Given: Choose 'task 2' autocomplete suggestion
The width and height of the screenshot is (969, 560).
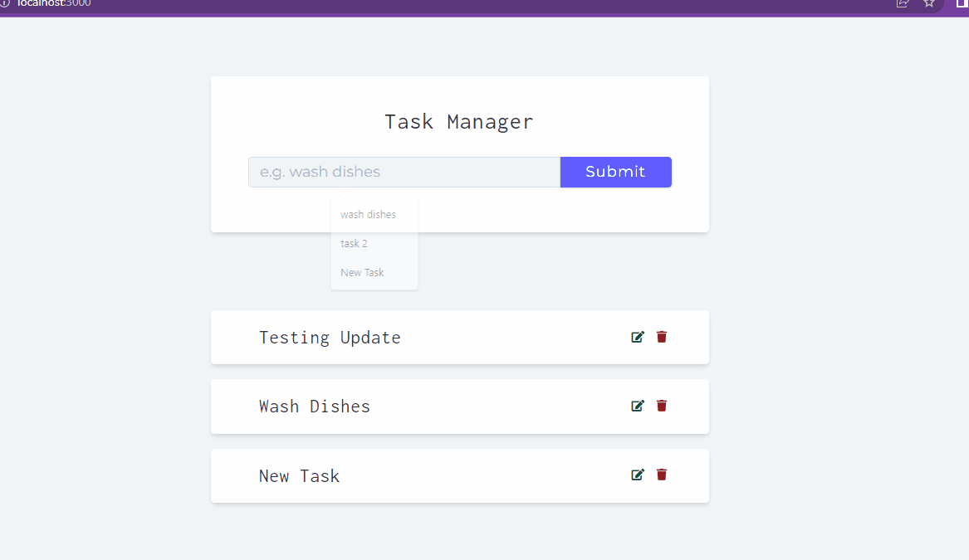Looking at the screenshot, I should (354, 243).
